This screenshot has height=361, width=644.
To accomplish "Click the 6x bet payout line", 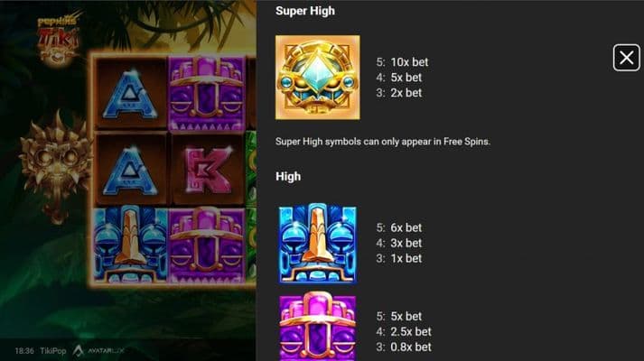I will [x=399, y=227].
